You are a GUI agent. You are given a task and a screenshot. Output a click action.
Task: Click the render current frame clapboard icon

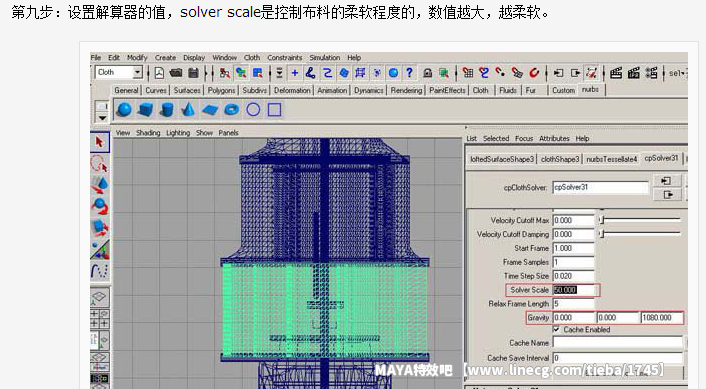coord(615,72)
